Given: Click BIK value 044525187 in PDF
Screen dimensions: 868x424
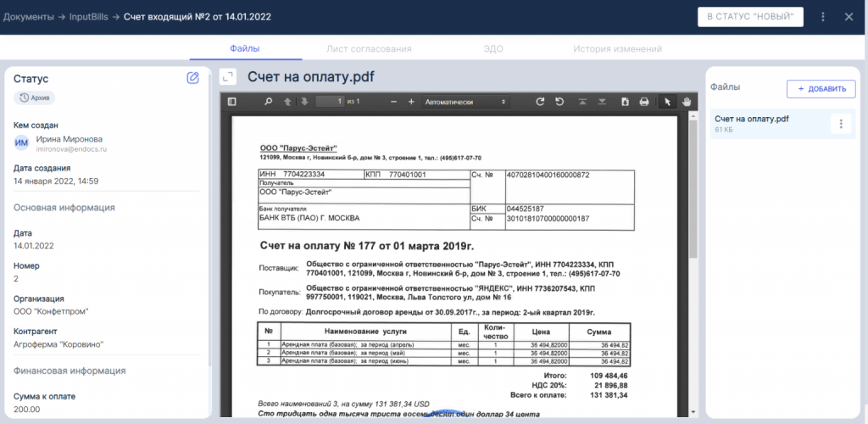Looking at the screenshot, I should [525, 209].
